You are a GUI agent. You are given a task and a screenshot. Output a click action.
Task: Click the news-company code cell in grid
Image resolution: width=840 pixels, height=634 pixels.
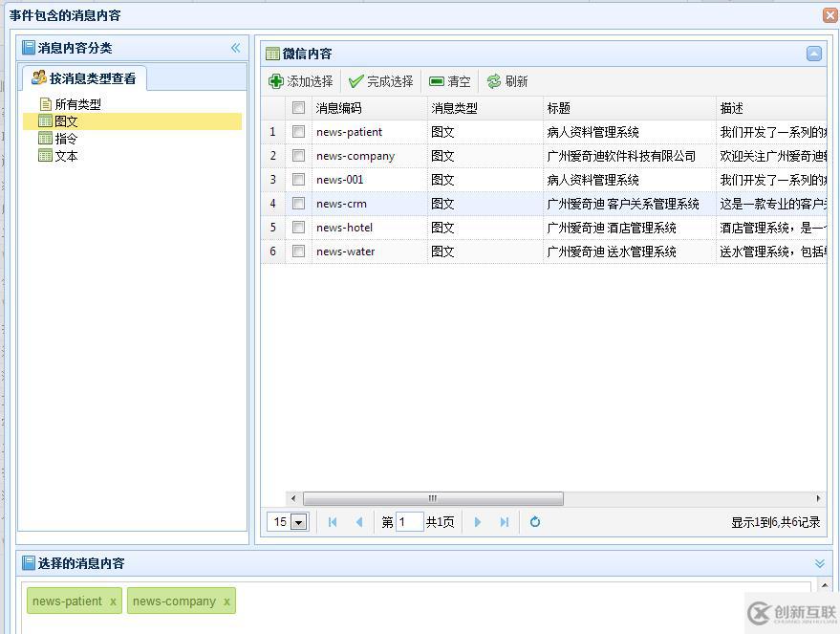click(x=370, y=156)
